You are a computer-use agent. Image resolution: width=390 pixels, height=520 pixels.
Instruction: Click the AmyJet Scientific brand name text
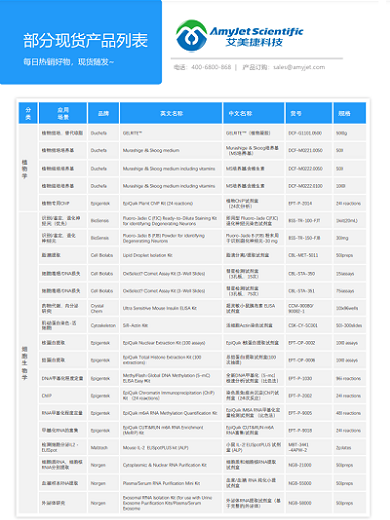tap(256, 31)
